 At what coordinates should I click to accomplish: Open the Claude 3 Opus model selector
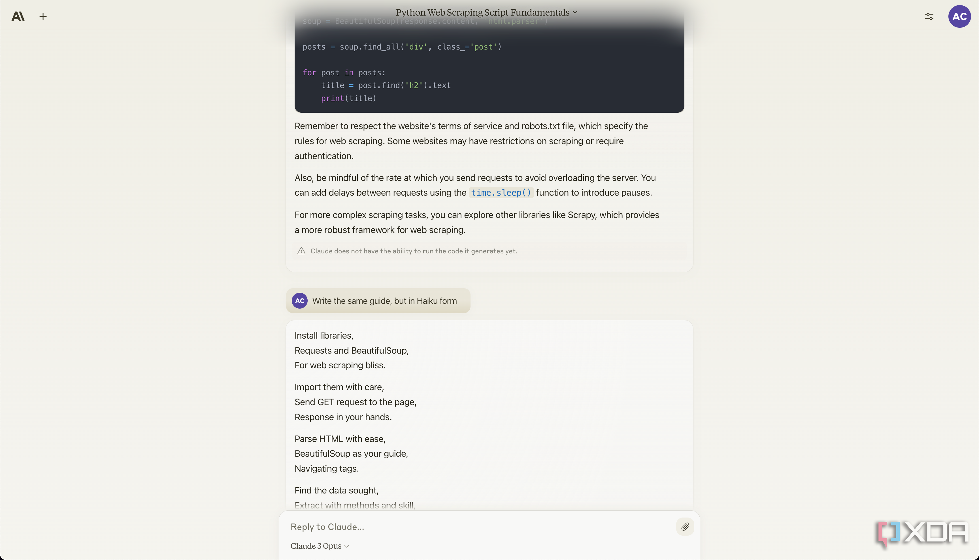click(320, 546)
